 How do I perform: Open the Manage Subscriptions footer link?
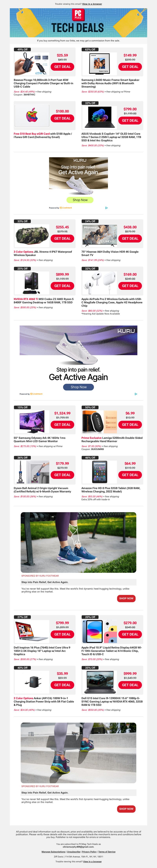(x=53, y=852)
